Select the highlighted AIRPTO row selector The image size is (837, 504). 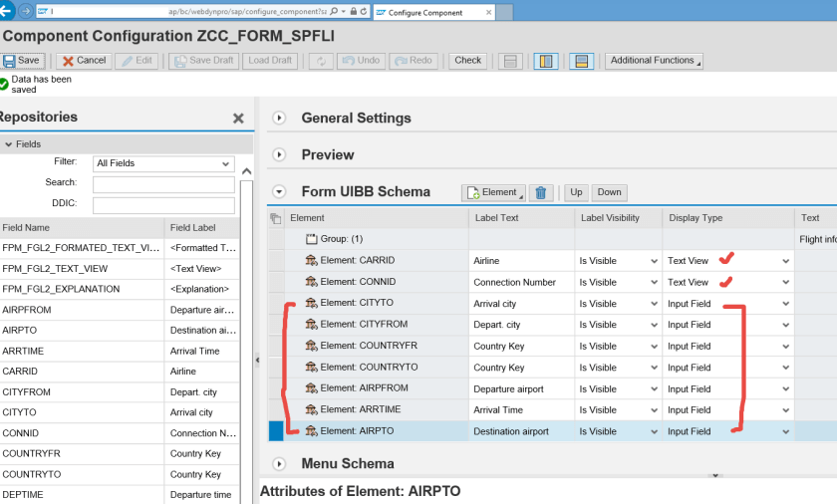point(276,431)
